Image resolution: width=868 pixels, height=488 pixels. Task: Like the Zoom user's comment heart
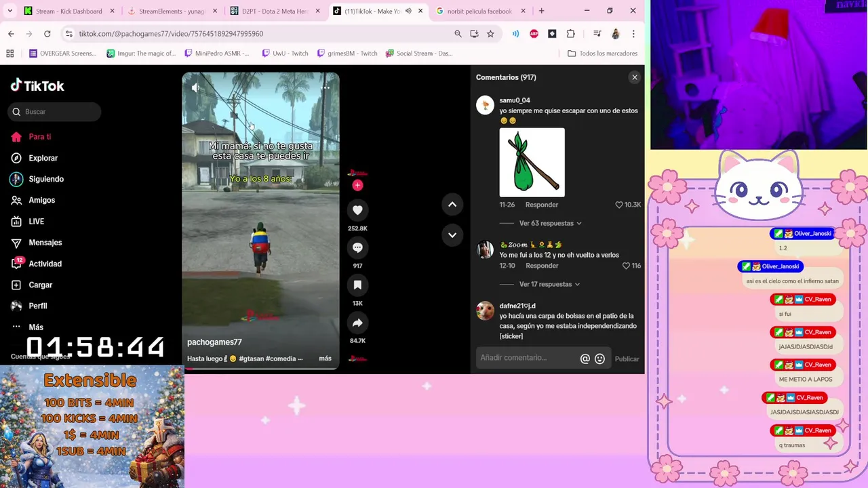click(626, 266)
